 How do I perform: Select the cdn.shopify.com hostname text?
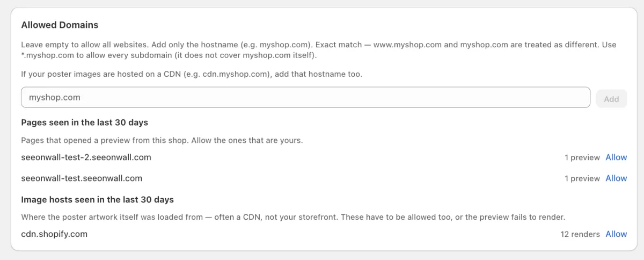pos(54,234)
